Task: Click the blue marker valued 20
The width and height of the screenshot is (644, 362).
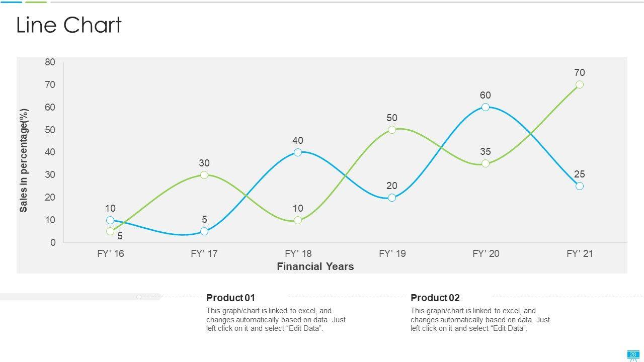Action: [392, 198]
